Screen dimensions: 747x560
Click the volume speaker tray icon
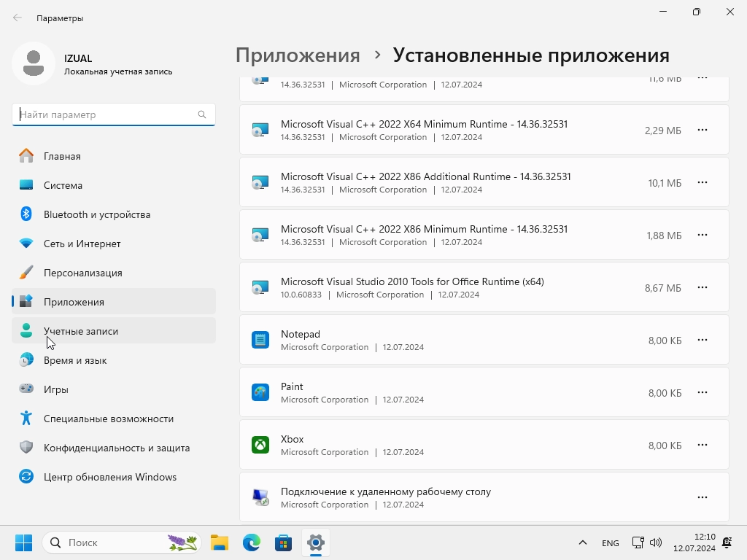(x=656, y=542)
